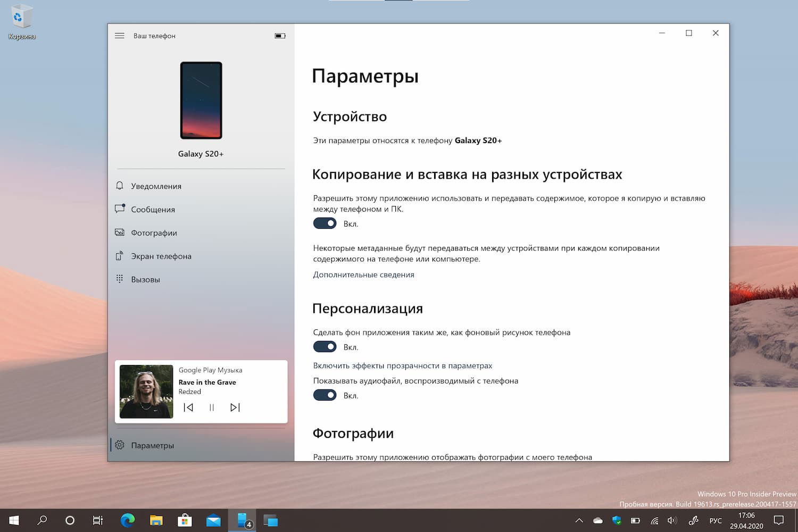
Task: Open Microsoft Store from the taskbar
Action: pos(185,520)
